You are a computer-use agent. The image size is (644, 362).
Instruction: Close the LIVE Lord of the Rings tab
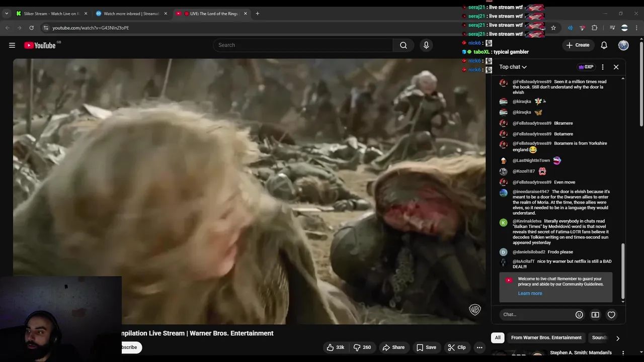pos(246,14)
